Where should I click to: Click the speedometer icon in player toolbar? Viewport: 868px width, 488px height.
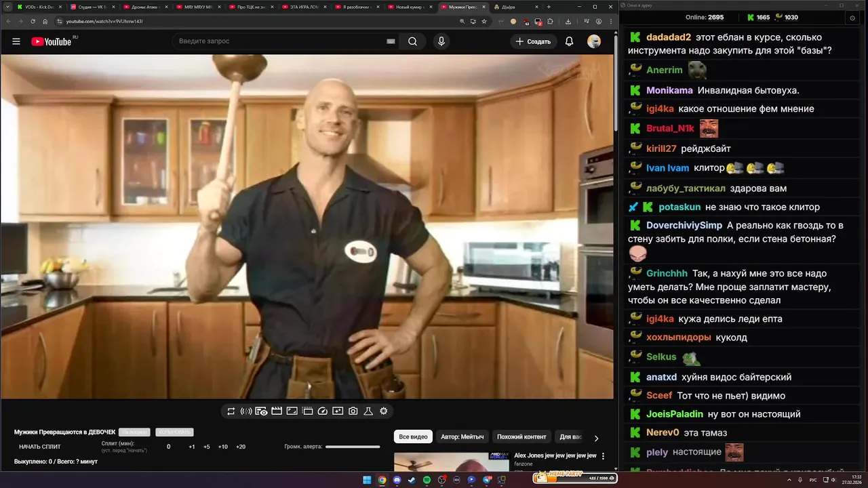click(323, 411)
